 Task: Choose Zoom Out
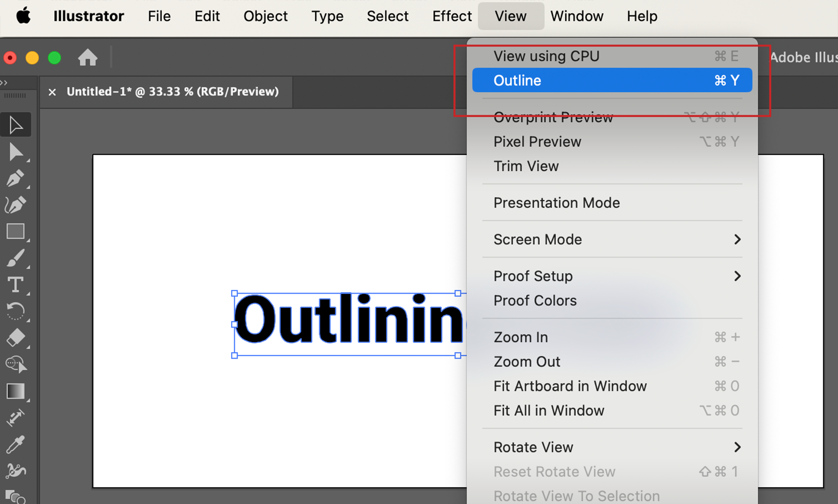tap(612, 361)
